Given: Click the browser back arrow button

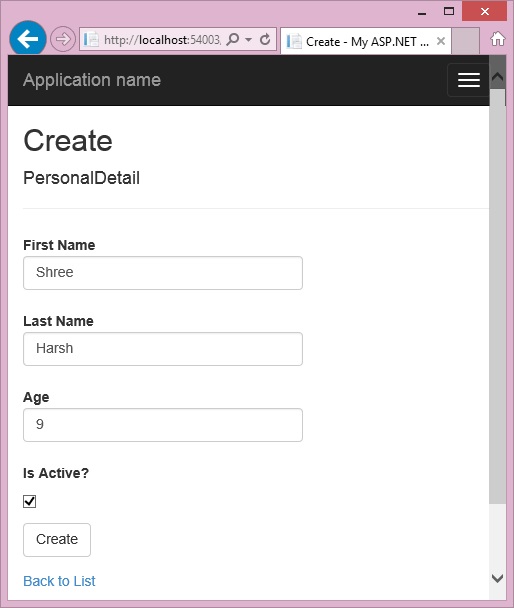Looking at the screenshot, I should pos(28,38).
